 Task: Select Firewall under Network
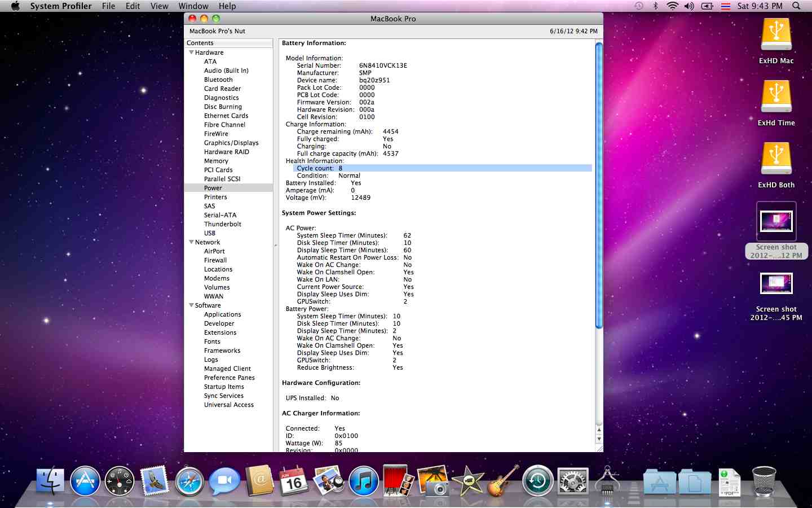215,260
